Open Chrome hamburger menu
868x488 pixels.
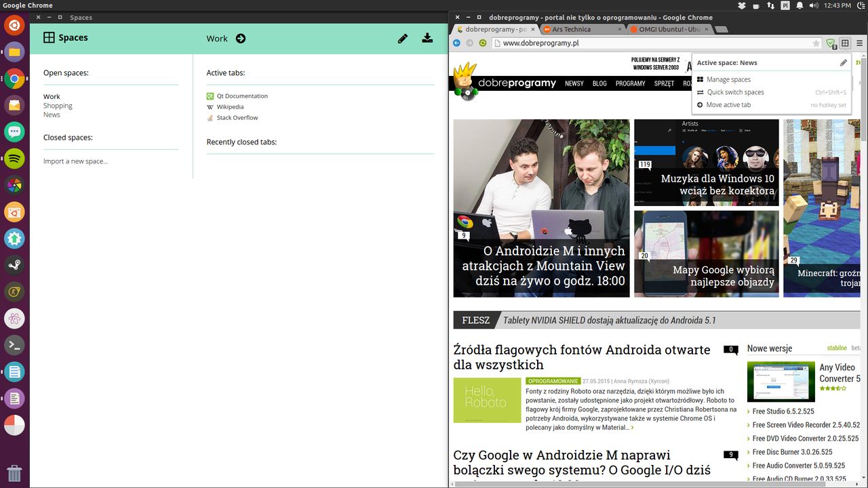[x=859, y=43]
